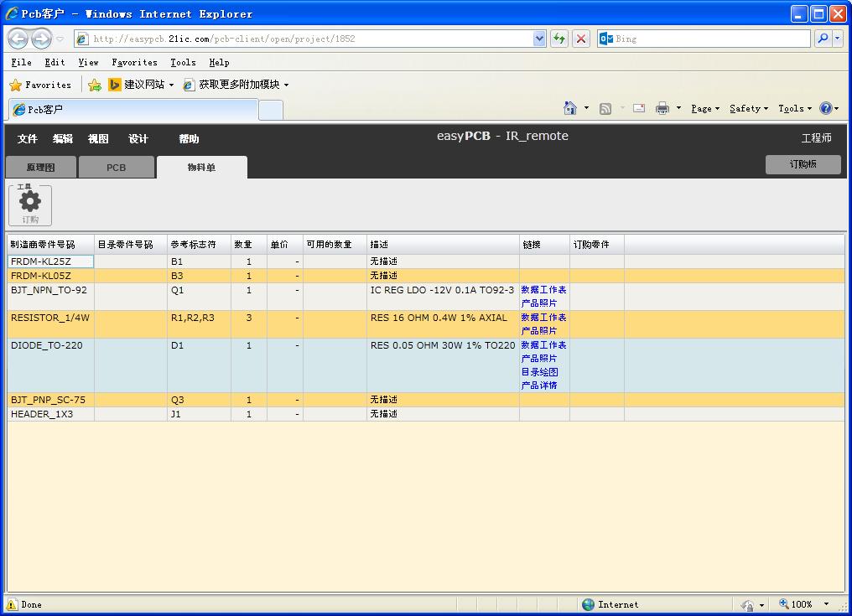Click the 参考标志符 column header
This screenshot has height=616, width=852.
[x=199, y=245]
